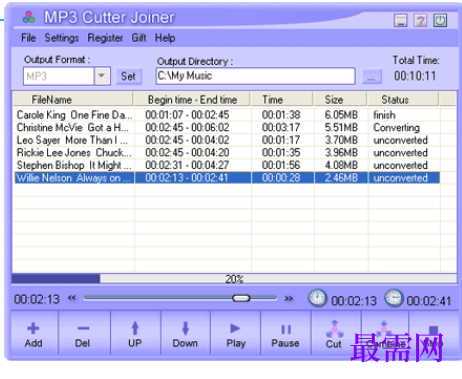Open the Gift menu
This screenshot has width=462, height=379.
point(139,38)
